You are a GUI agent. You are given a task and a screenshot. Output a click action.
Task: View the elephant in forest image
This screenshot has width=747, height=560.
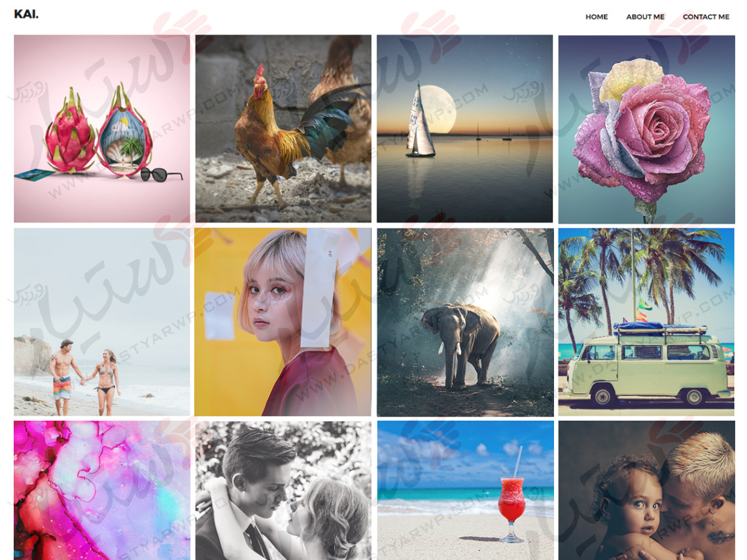pos(465,322)
